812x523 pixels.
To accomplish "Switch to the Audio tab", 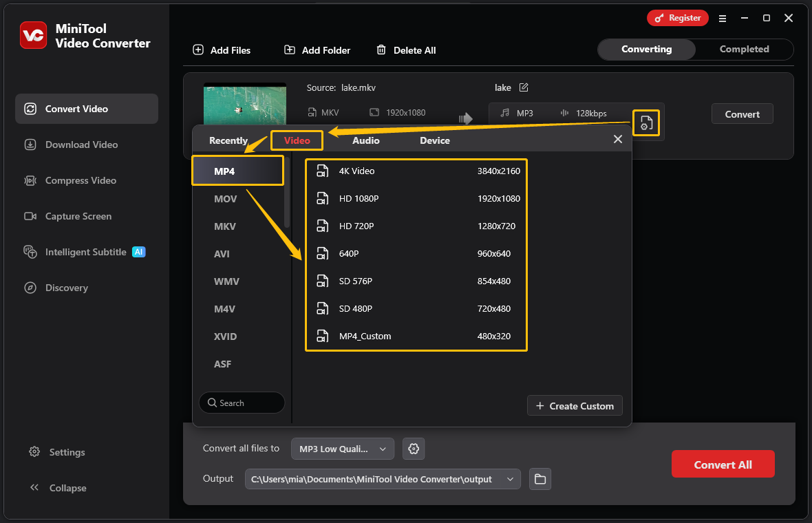I will click(366, 140).
